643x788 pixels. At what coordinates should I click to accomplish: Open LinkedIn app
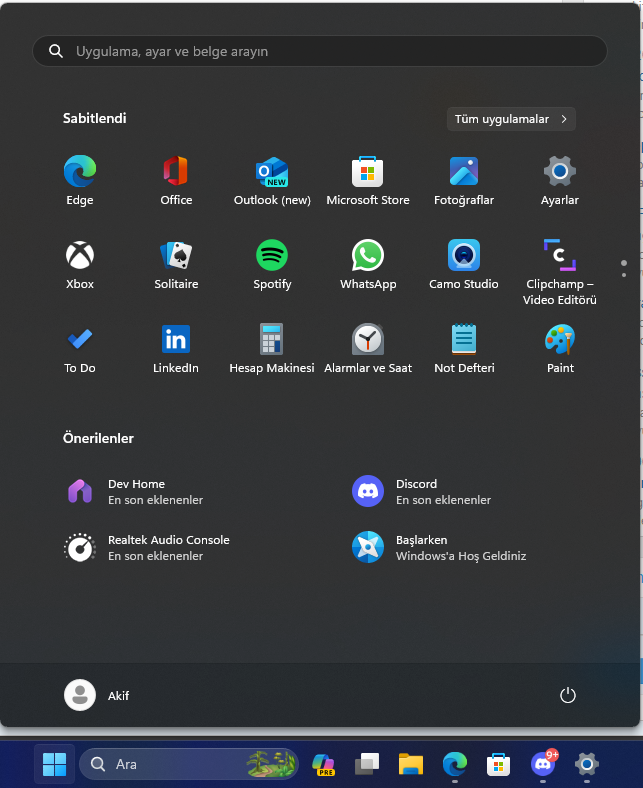pos(176,348)
